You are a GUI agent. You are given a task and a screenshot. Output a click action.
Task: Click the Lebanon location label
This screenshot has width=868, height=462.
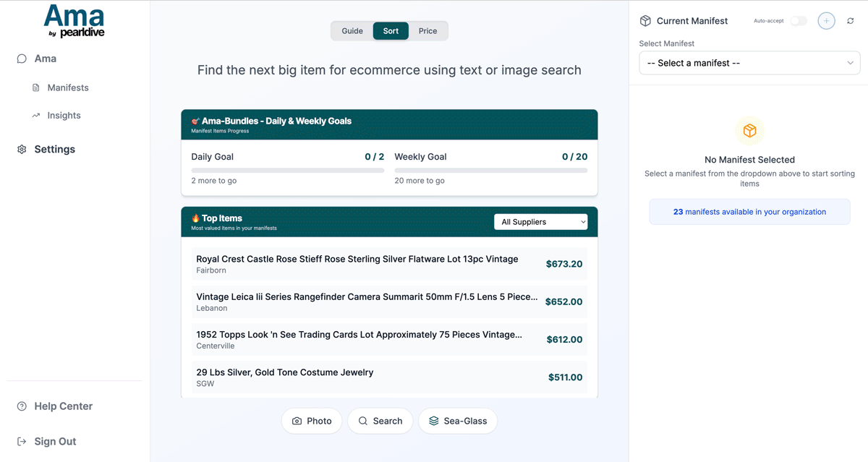212,308
